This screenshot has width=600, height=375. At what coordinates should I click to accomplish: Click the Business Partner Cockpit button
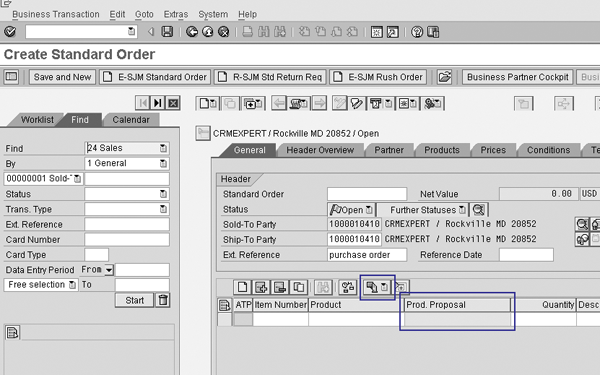(x=517, y=77)
